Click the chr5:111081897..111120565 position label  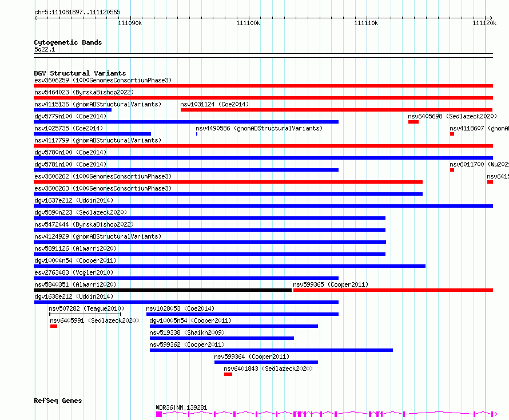[x=77, y=12]
